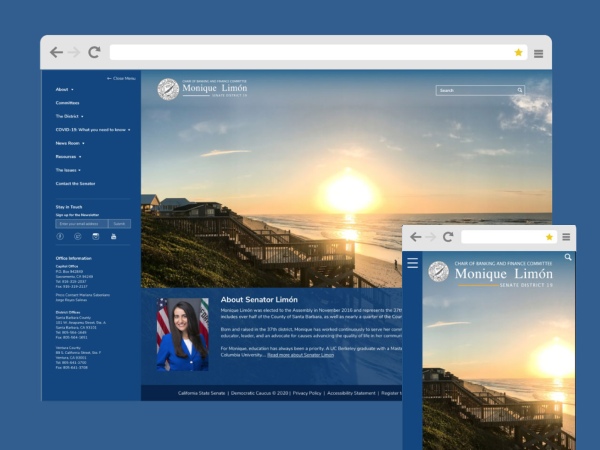Click the Senate seal logo on mobile site
600x450 pixels.
(438, 271)
